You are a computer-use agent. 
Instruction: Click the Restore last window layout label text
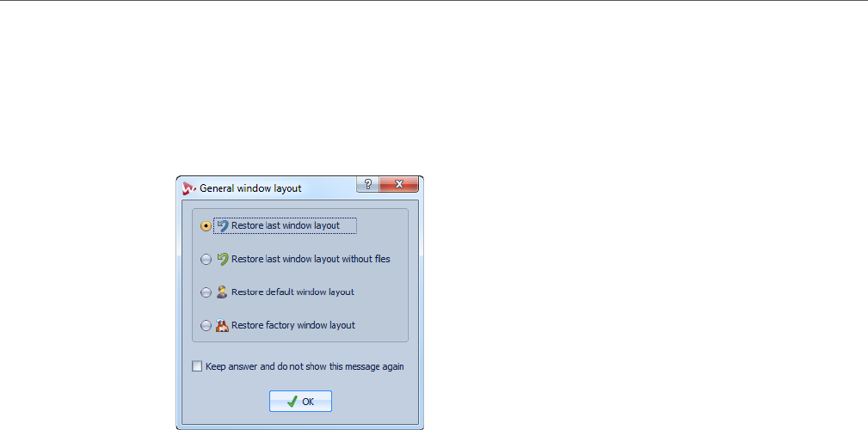coord(286,226)
